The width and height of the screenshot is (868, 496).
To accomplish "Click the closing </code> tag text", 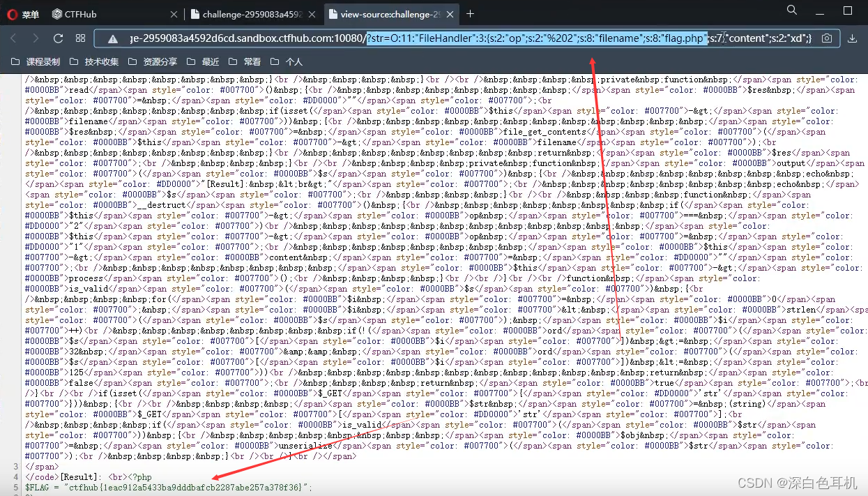I will (x=43, y=477).
